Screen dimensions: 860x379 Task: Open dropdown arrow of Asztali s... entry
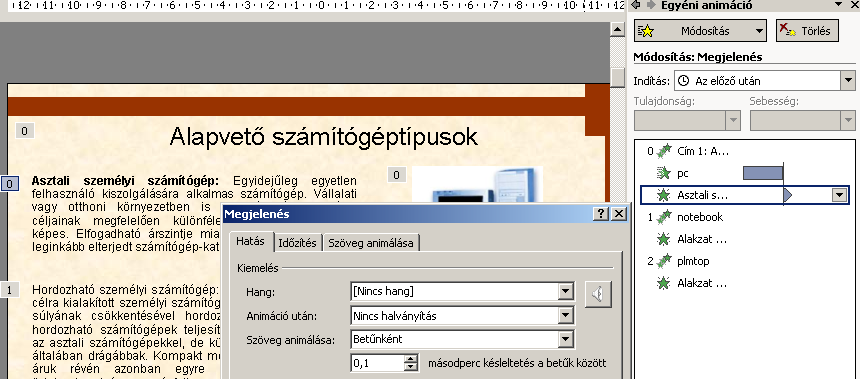click(x=839, y=195)
